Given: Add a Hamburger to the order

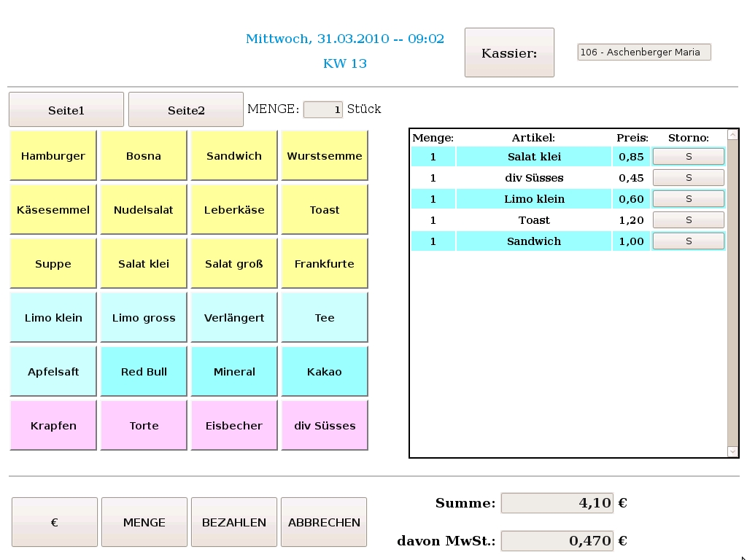Looking at the screenshot, I should tap(53, 156).
